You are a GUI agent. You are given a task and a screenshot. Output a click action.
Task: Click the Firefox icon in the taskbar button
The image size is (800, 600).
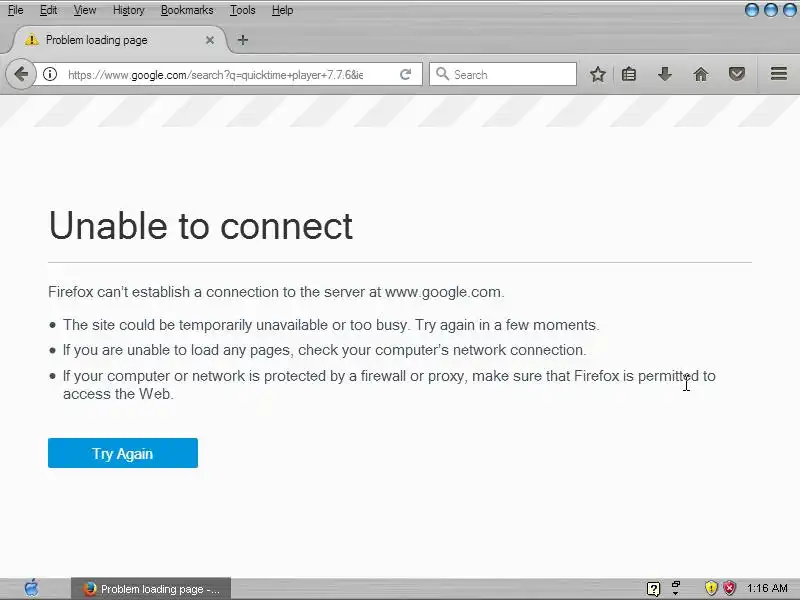click(x=90, y=589)
